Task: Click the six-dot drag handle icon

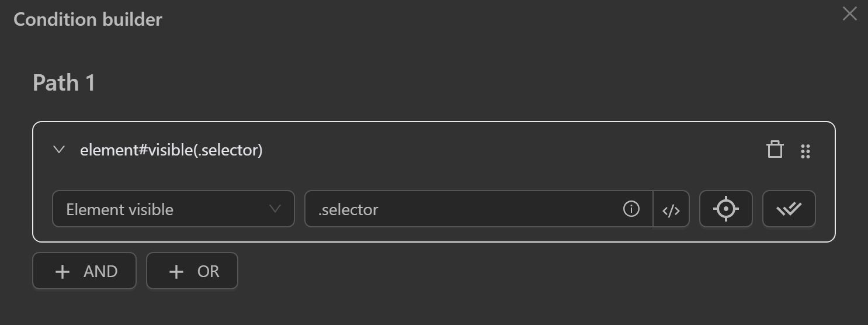Action: coord(805,151)
